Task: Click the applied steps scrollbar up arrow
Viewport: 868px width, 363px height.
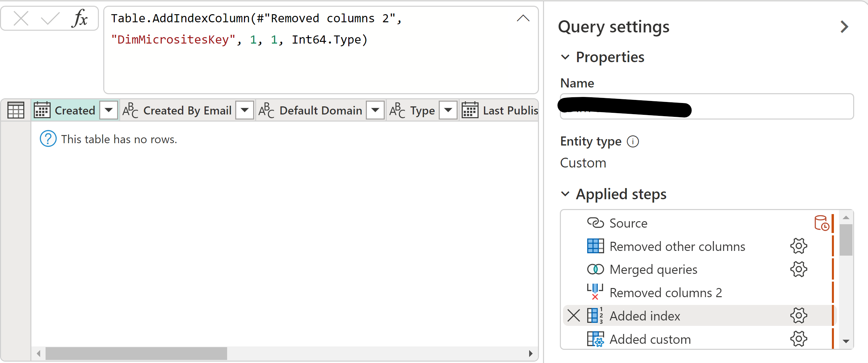Action: [x=846, y=217]
